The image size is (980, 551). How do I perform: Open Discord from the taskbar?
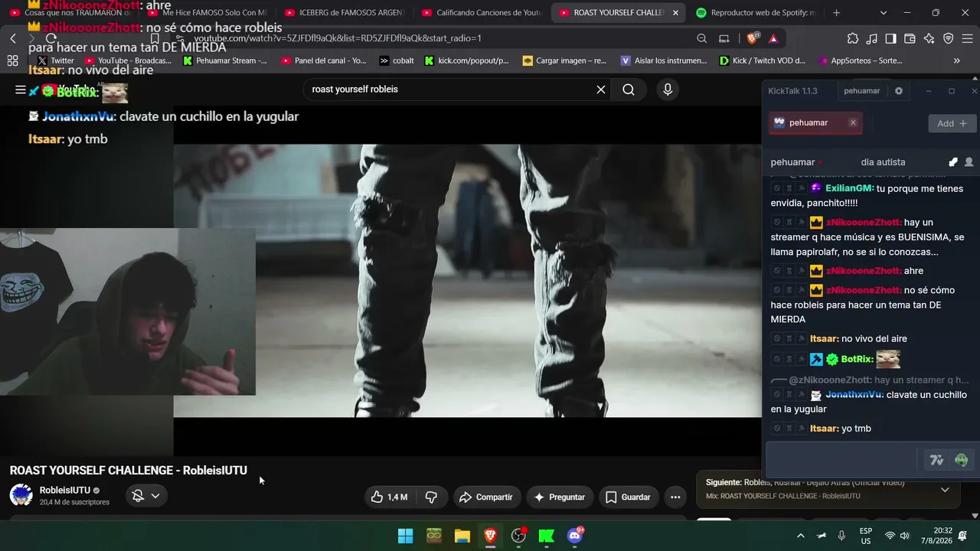click(575, 536)
